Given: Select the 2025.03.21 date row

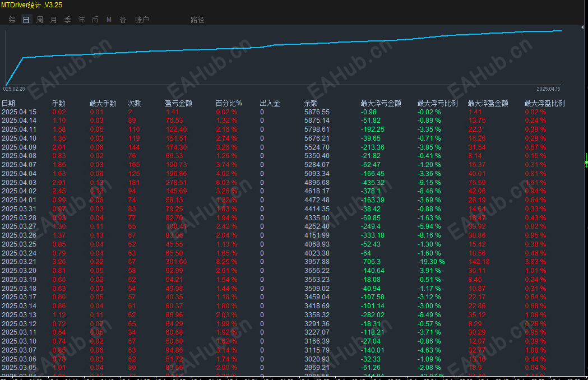Looking at the screenshot, I should click(x=19, y=262).
